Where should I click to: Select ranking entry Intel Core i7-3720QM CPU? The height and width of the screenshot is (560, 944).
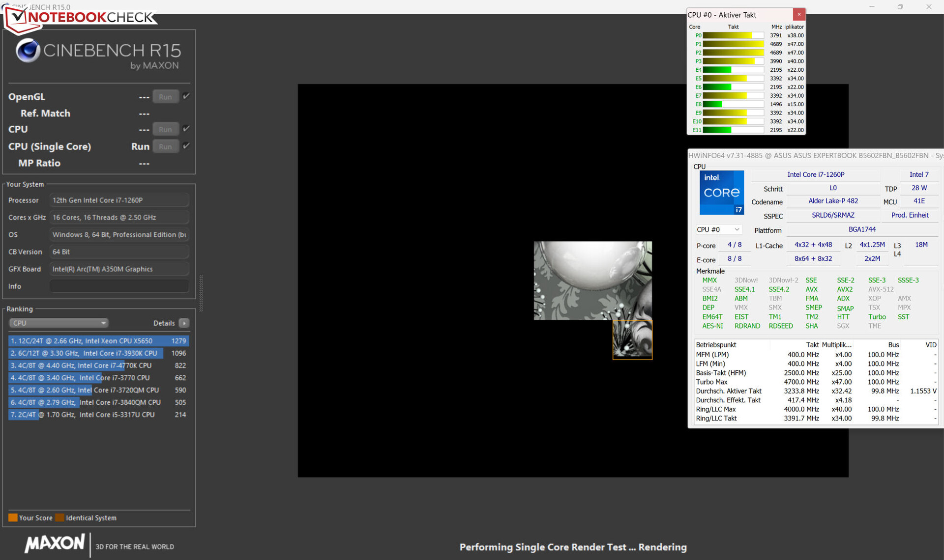click(98, 390)
